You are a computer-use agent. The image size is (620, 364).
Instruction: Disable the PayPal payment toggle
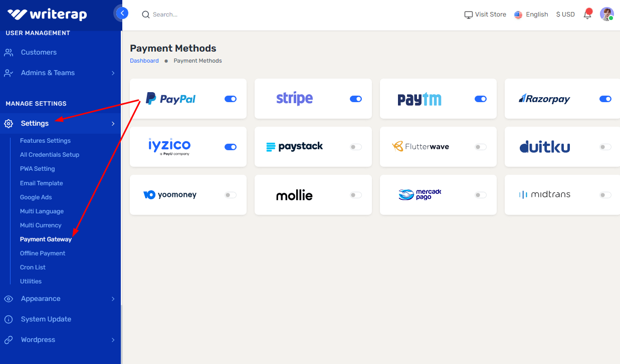point(231,99)
